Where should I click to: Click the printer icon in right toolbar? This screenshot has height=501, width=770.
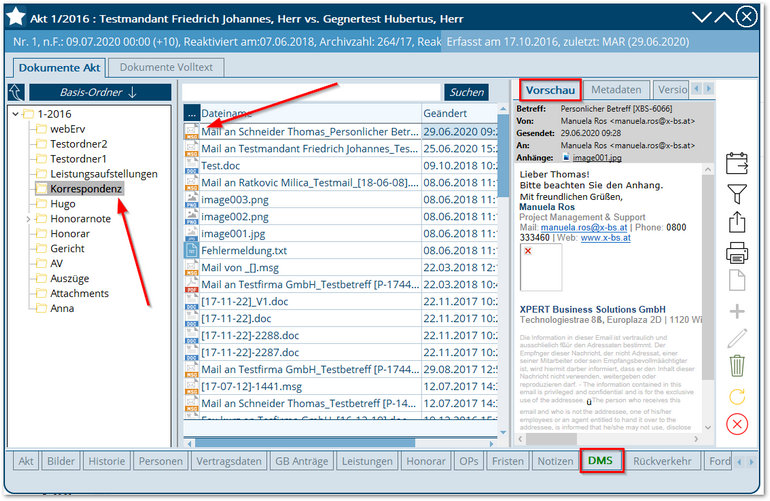[x=737, y=251]
